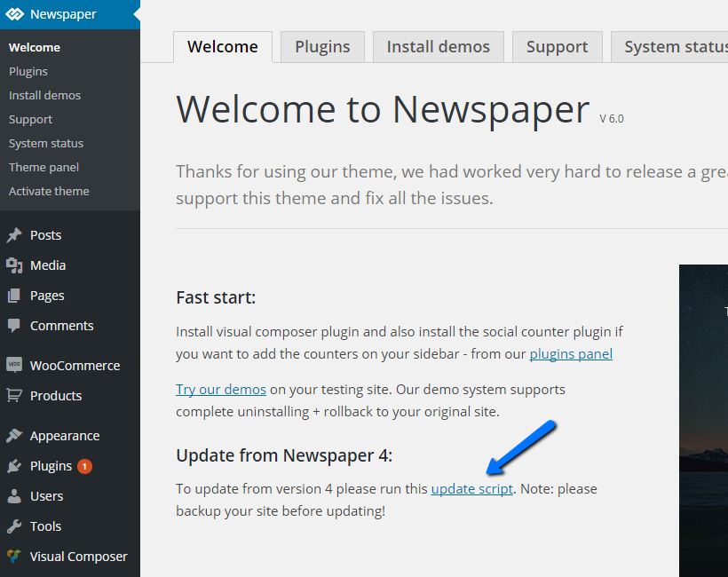The image size is (728, 577).
Task: Go to Support in the sidebar submenu
Action: [31, 119]
